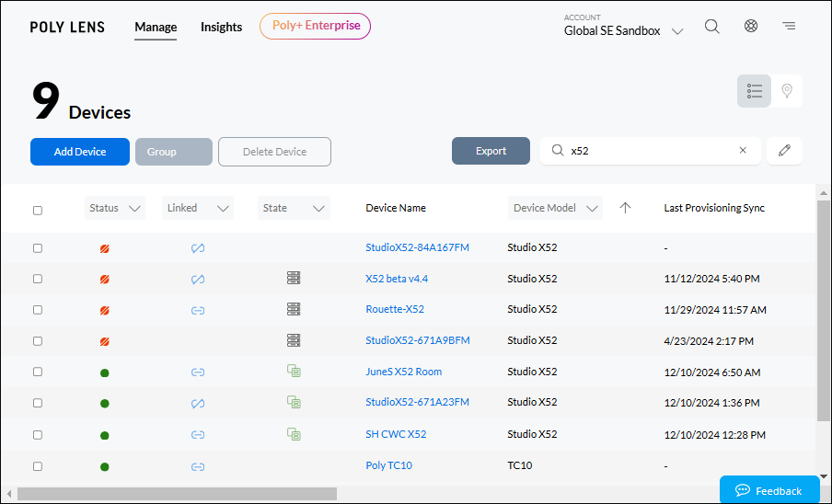
Task: Click unlinked icon for StudioX52-671A23FM
Action: point(198,404)
